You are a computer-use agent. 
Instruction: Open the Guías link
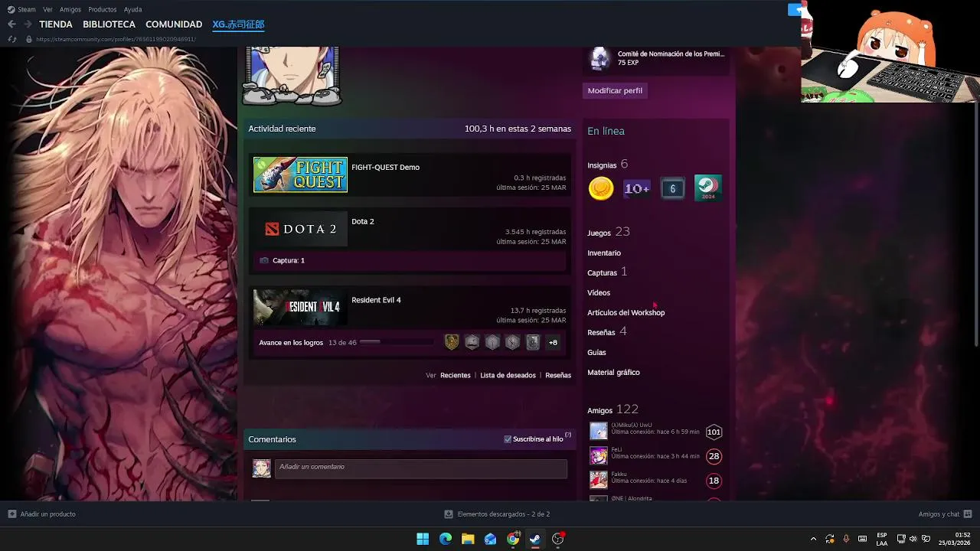596,353
